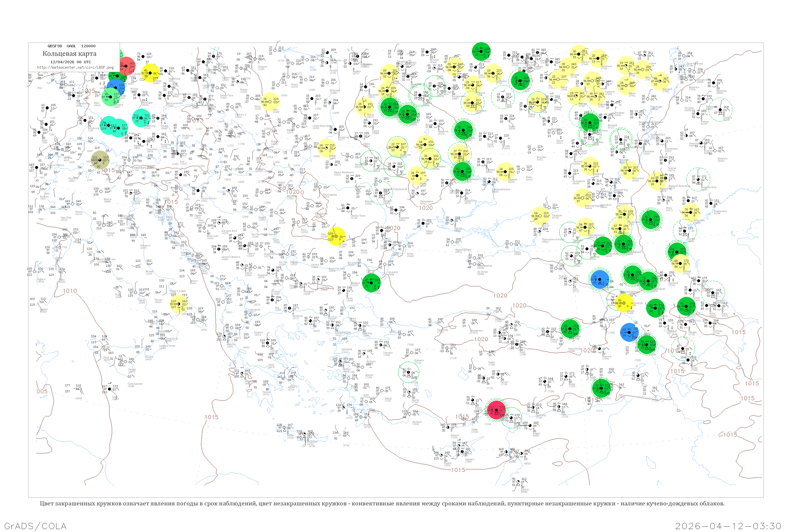This screenshot has height=532, width=798.
Task: Click the 10200 isobar label
Action: tap(295, 192)
